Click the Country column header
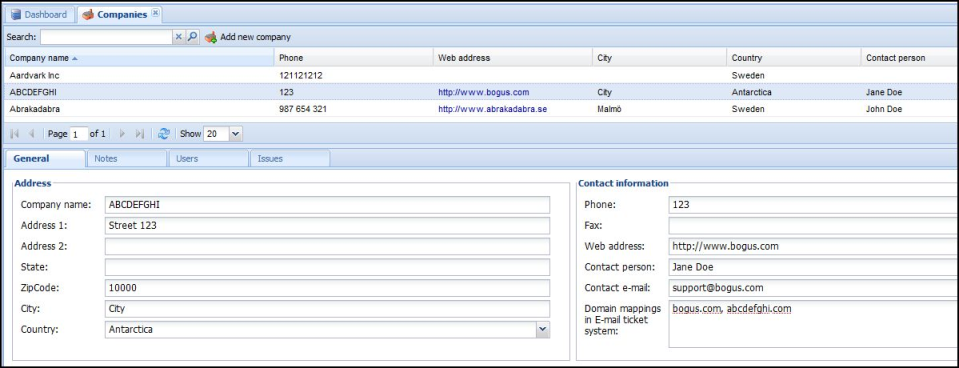Screen dimensions: 959x368 pos(794,58)
